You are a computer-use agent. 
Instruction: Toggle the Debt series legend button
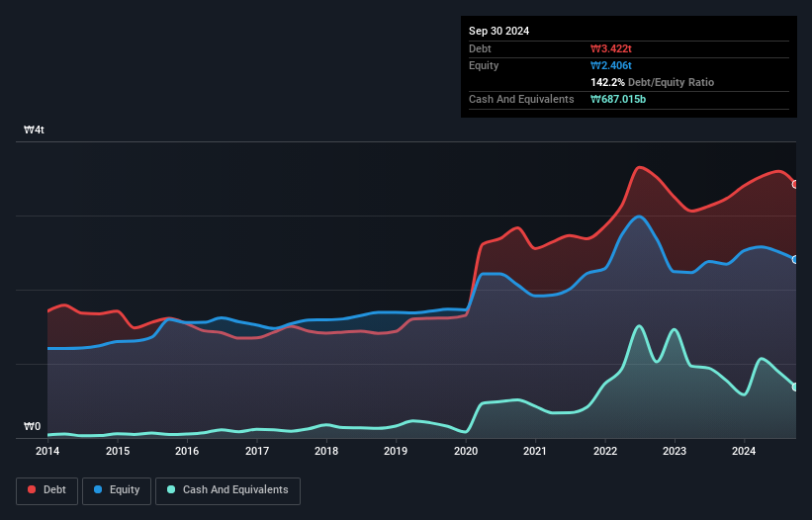47,490
